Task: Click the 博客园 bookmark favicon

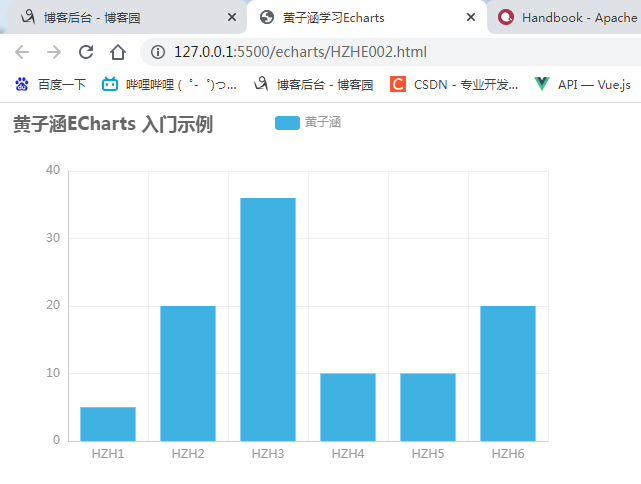Action: pyautogui.click(x=261, y=84)
